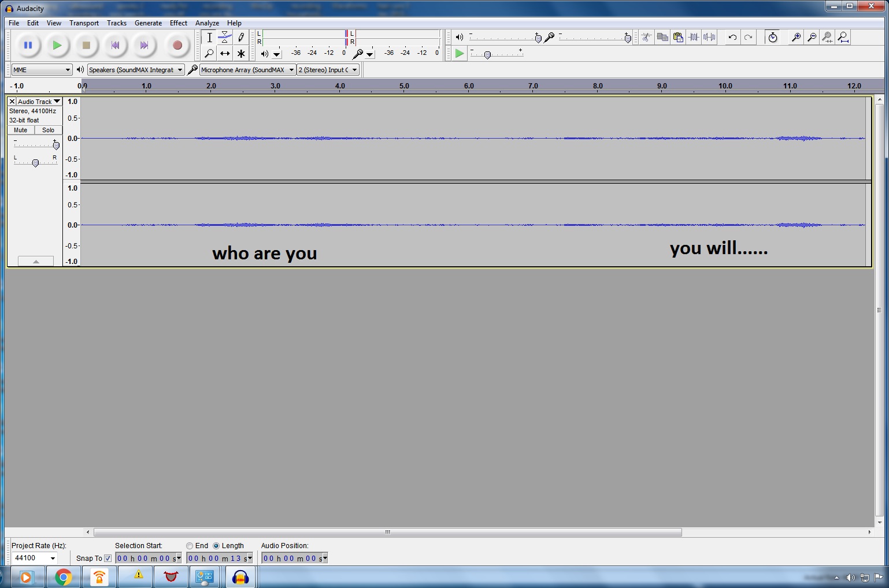Redo the last undone action
This screenshot has height=588, width=889.
748,38
